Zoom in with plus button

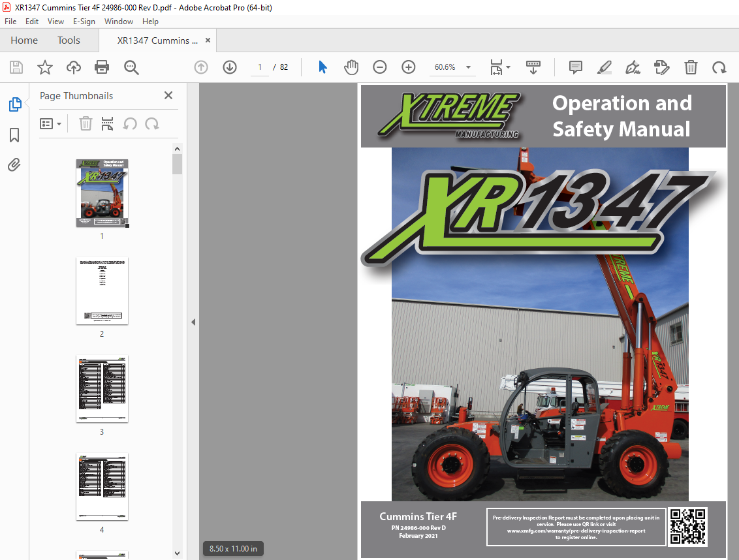[x=409, y=67]
